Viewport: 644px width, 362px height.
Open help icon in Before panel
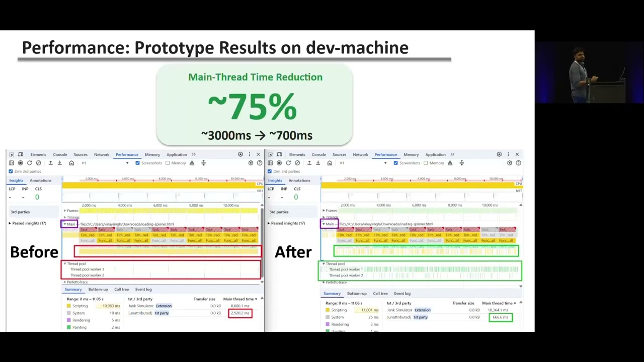tap(260, 163)
